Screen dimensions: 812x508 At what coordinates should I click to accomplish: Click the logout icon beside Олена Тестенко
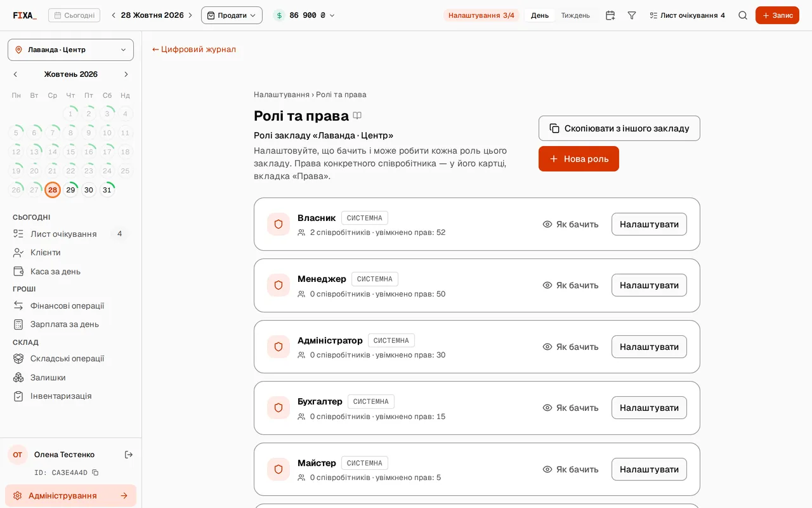(x=129, y=455)
